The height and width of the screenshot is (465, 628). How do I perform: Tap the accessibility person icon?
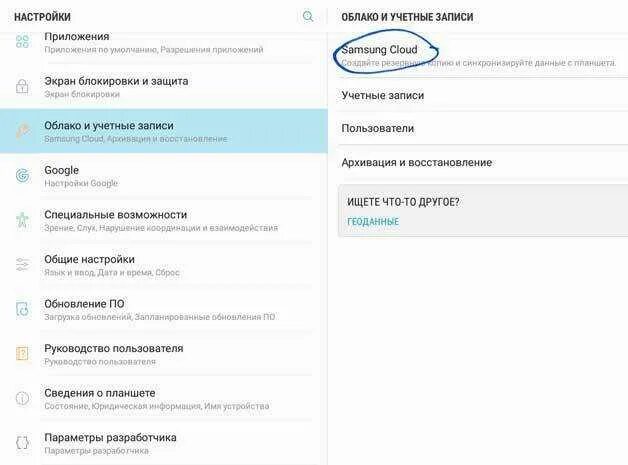click(22, 220)
